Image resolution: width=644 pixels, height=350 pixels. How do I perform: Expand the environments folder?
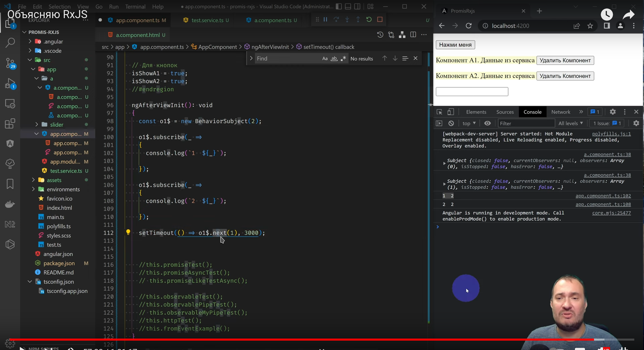click(x=33, y=189)
